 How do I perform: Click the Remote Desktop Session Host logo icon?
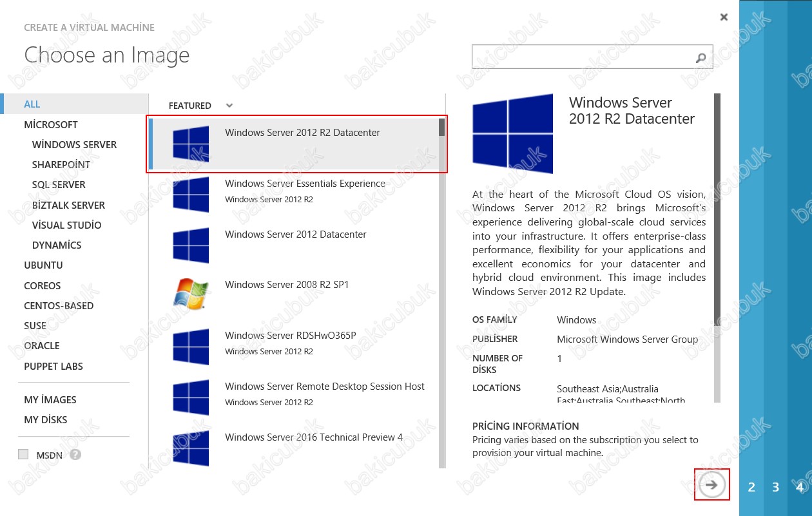pos(191,397)
